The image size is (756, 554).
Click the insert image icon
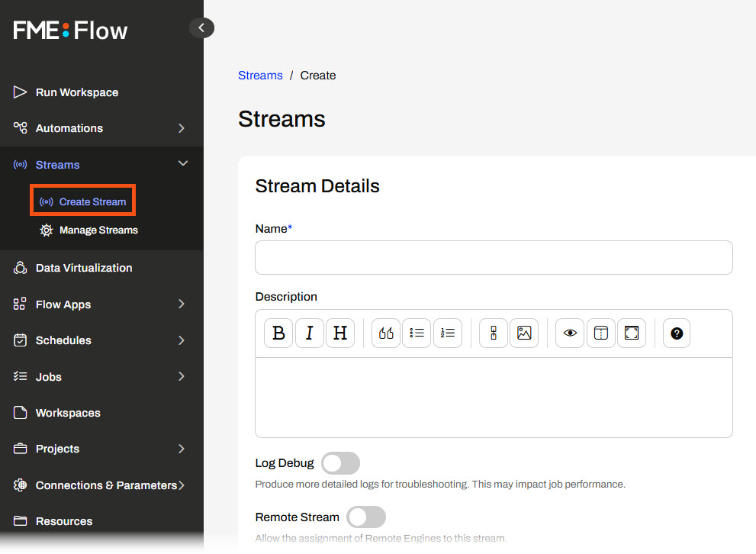coord(524,333)
